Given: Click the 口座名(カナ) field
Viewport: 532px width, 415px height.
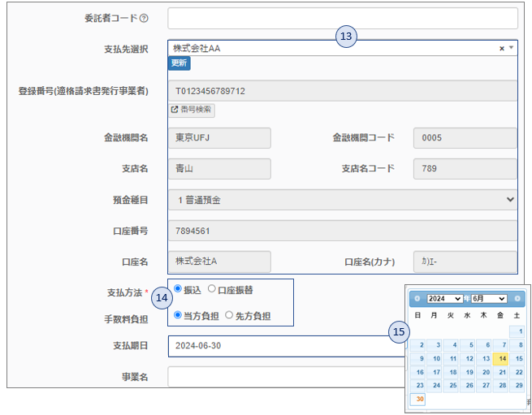Looking at the screenshot, I should point(465,262).
